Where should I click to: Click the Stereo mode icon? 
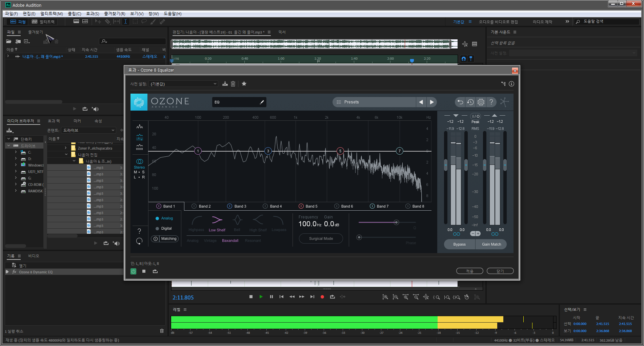click(x=139, y=161)
